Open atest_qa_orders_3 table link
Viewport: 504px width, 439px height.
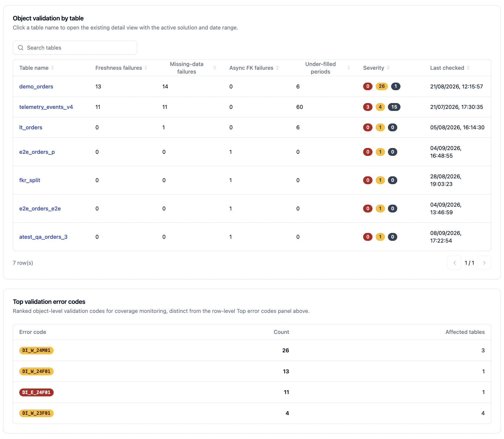(x=43, y=237)
